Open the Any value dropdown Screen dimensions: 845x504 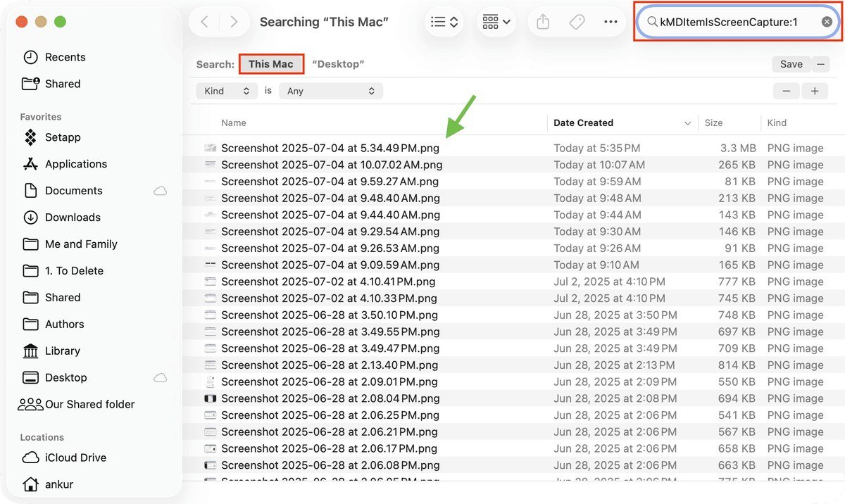(x=331, y=91)
